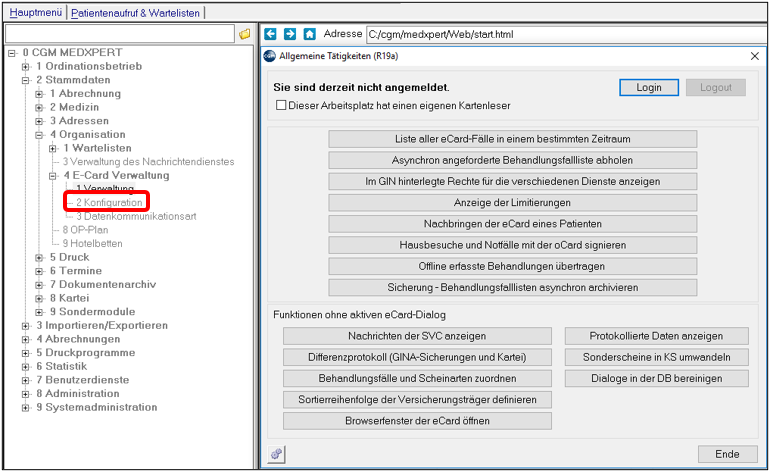Click the back arrow navigation icon
Viewport: 770px width, 472px height.
click(270, 34)
